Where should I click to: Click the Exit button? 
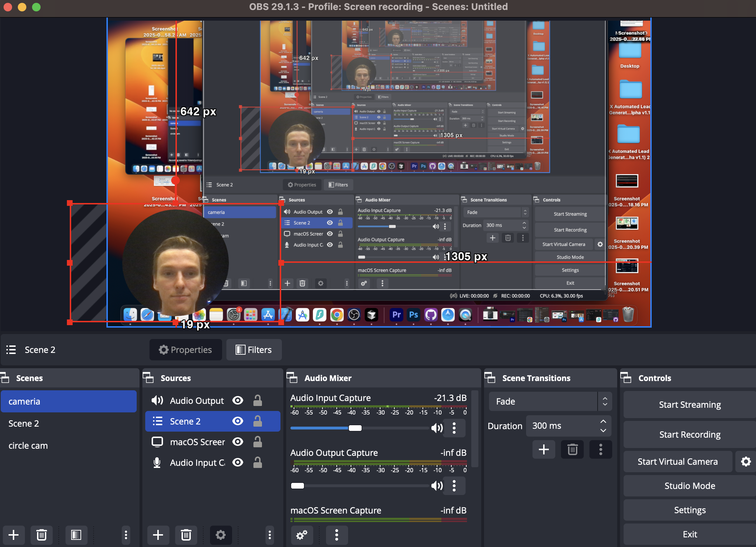tap(689, 534)
